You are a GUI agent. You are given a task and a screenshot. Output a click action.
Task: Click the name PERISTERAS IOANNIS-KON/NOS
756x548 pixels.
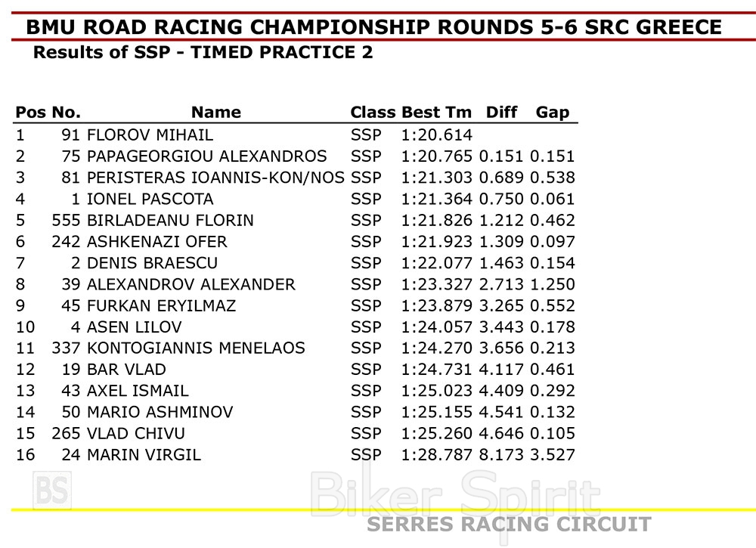coord(215,178)
